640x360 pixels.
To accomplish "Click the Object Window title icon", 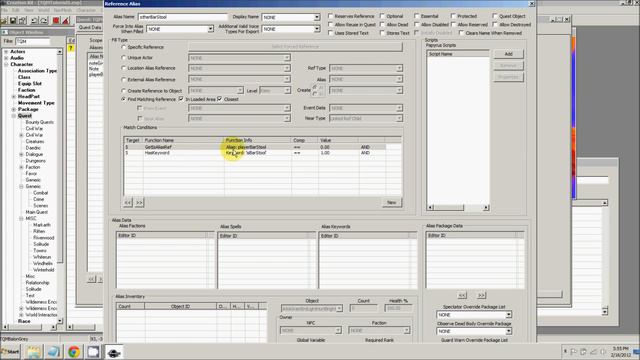I will (x=5, y=32).
